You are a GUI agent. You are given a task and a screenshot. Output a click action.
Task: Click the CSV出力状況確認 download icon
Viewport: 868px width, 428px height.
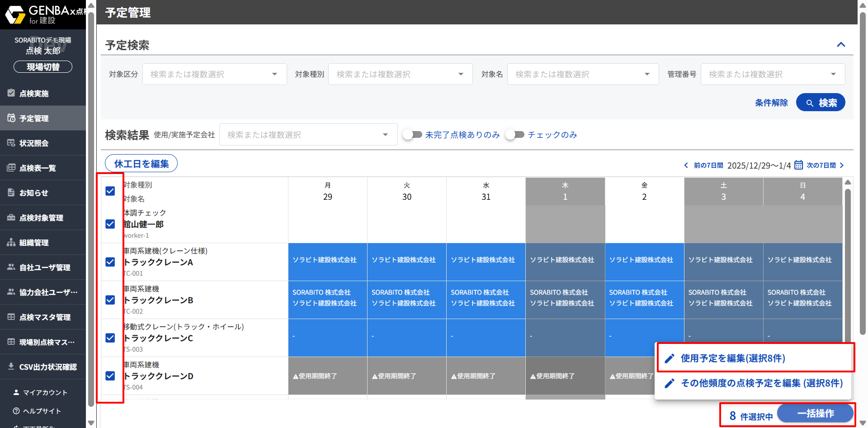coord(11,367)
